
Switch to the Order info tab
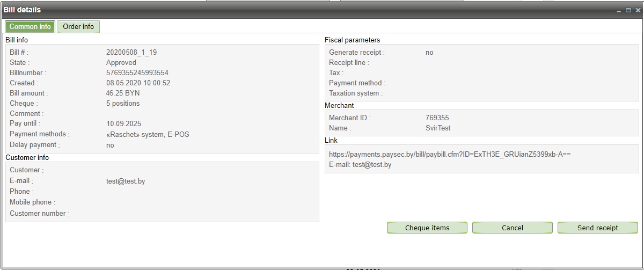(78, 27)
